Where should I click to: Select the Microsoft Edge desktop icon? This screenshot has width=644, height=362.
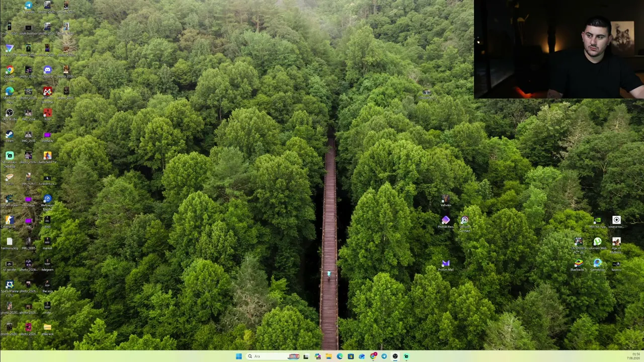[10, 94]
